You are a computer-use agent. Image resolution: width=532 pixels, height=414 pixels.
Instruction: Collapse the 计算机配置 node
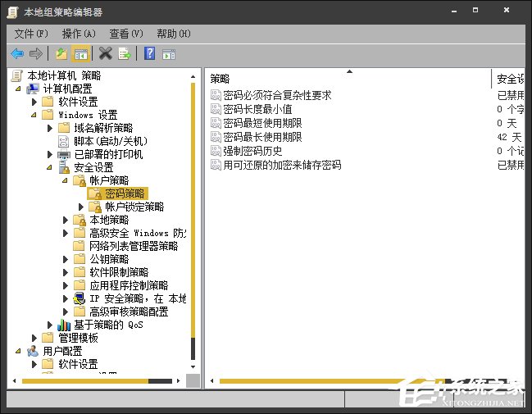(x=18, y=89)
